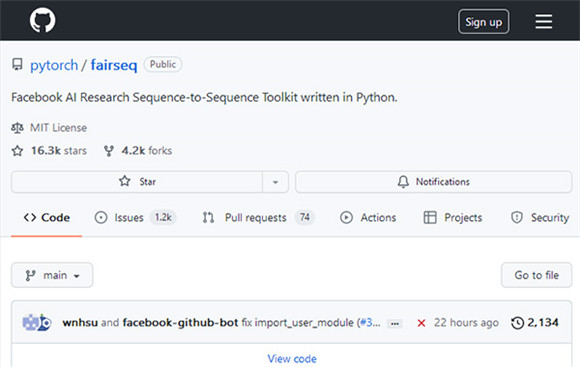Click the star icon beside 16.3k stars
Screen dimensions: 580x367
(17, 151)
